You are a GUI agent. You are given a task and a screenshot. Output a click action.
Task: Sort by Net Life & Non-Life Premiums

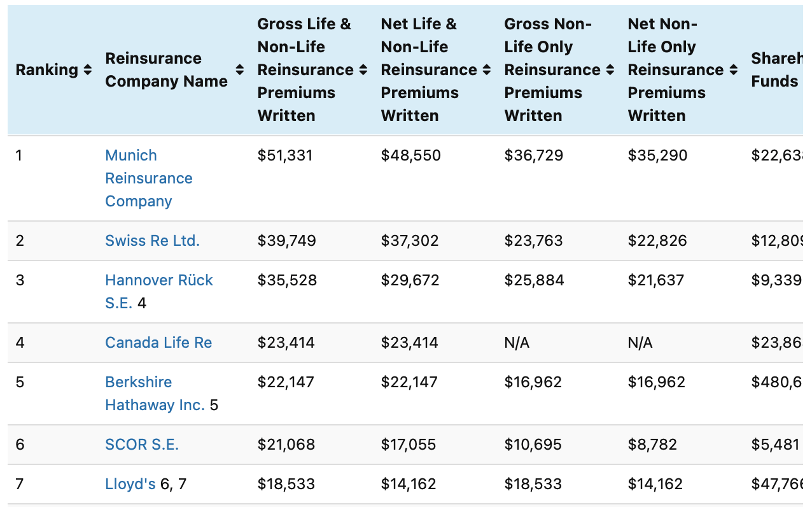[x=487, y=70]
